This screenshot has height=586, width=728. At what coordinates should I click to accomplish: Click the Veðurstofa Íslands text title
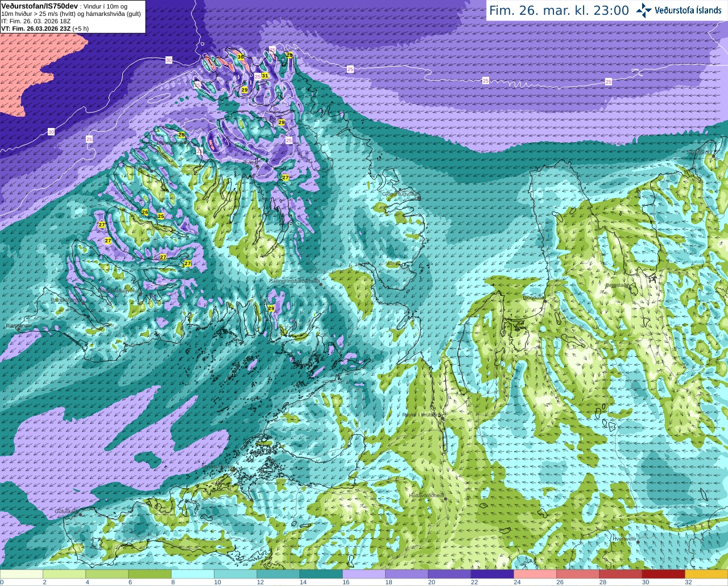[x=688, y=10]
